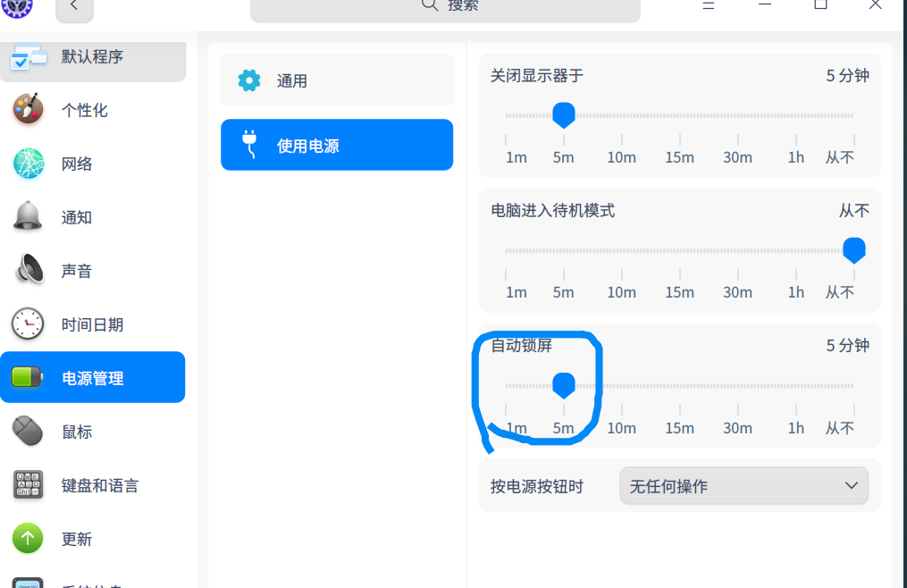Viewport: 907px width, 588px height.
Task: Set 自动锁屏 to 1h label
Action: pos(796,428)
